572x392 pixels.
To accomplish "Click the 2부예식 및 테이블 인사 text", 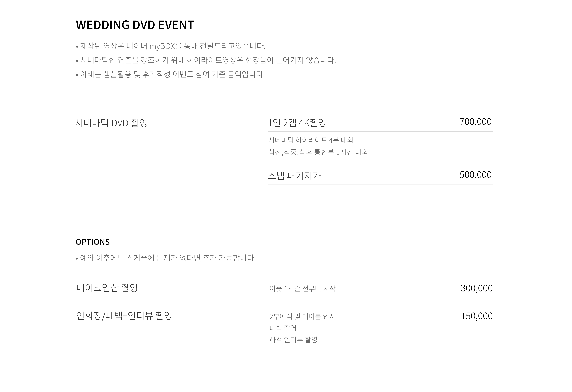I will click(x=303, y=316).
